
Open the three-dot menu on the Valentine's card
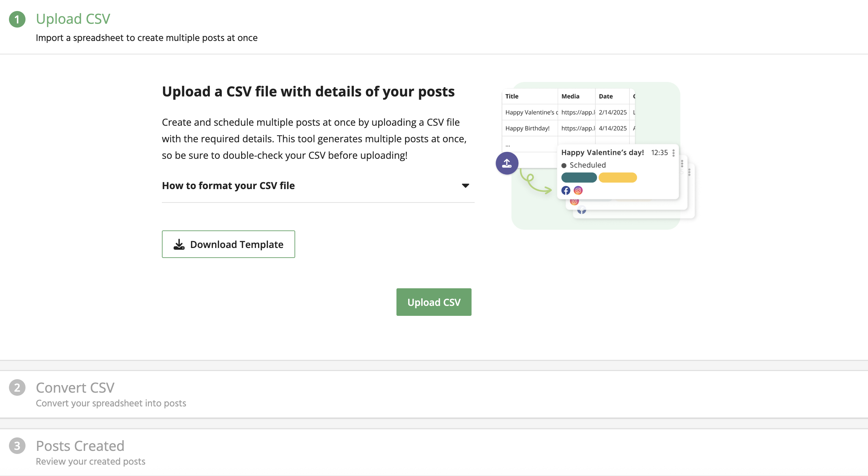(x=673, y=153)
